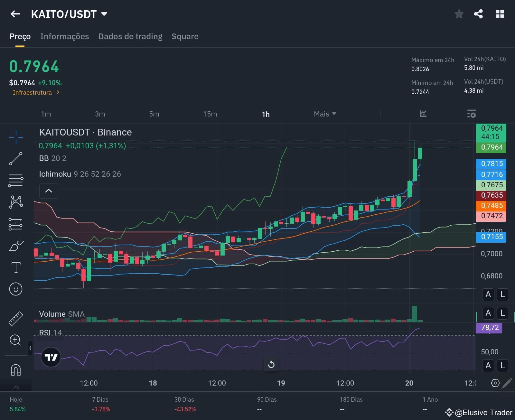The image size is (515, 420).
Task: Open the emoji sticker tool
Action: pos(16,289)
